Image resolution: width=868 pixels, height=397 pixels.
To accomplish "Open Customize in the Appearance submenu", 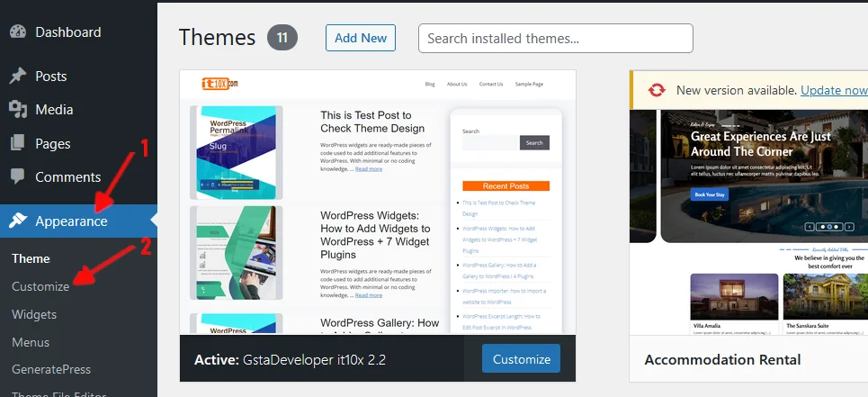I will coord(40,286).
